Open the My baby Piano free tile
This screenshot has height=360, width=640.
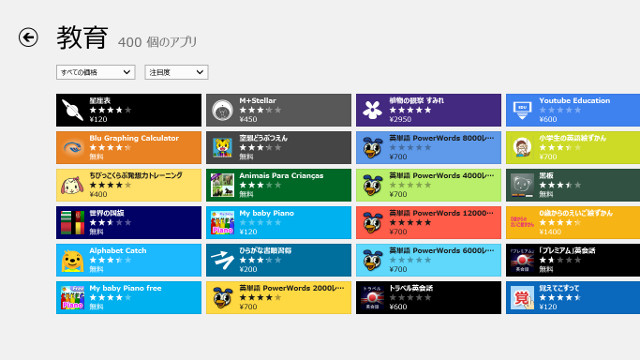click(129, 298)
